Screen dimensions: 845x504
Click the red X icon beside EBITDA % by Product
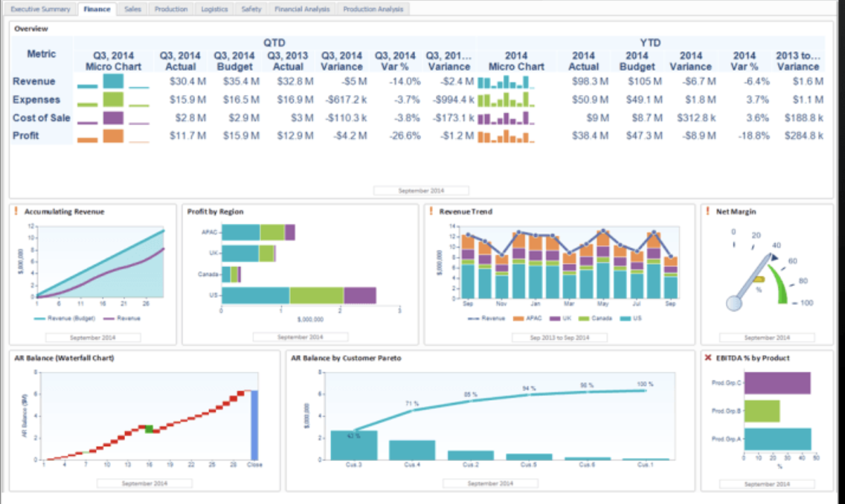(708, 358)
